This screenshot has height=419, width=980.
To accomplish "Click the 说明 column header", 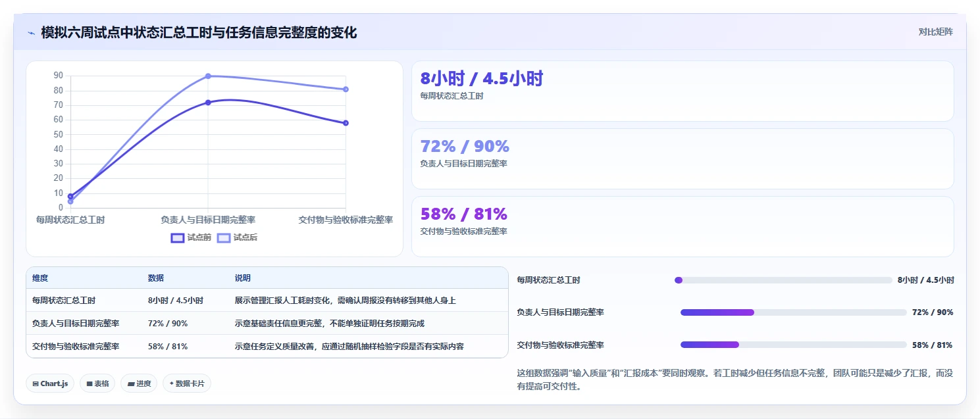I will (x=243, y=278).
